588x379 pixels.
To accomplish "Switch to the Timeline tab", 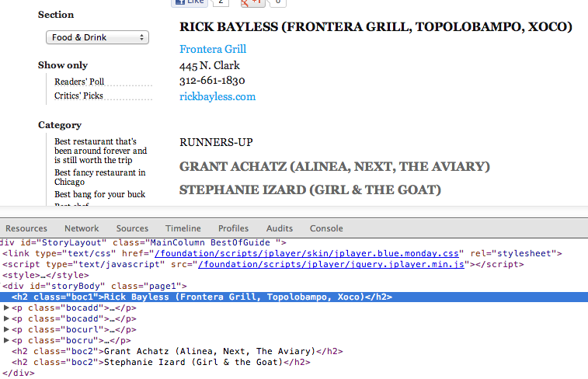I will point(183,228).
